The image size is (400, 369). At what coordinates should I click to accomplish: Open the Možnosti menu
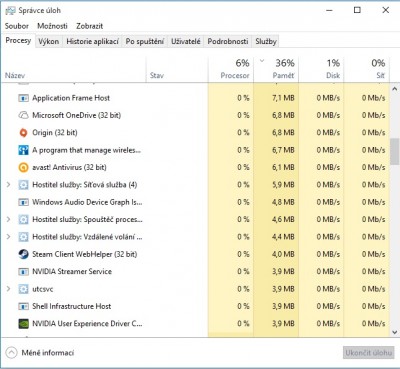(x=52, y=26)
